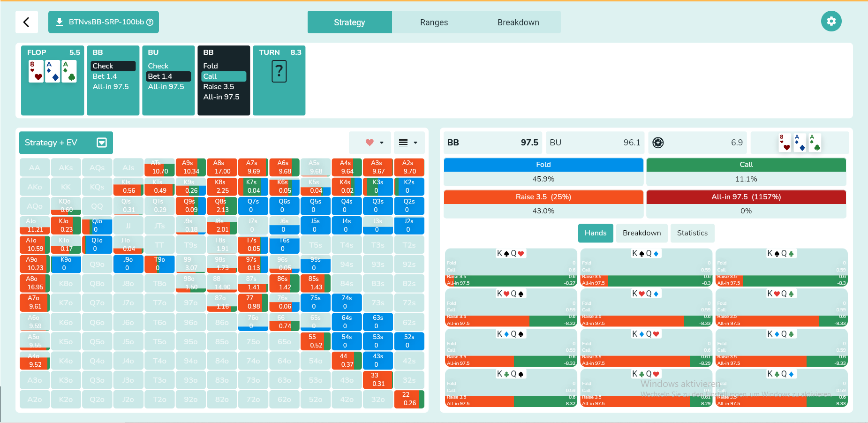Select the Statistics tab in hands panel
Screen dimensions: 868x423
point(692,233)
